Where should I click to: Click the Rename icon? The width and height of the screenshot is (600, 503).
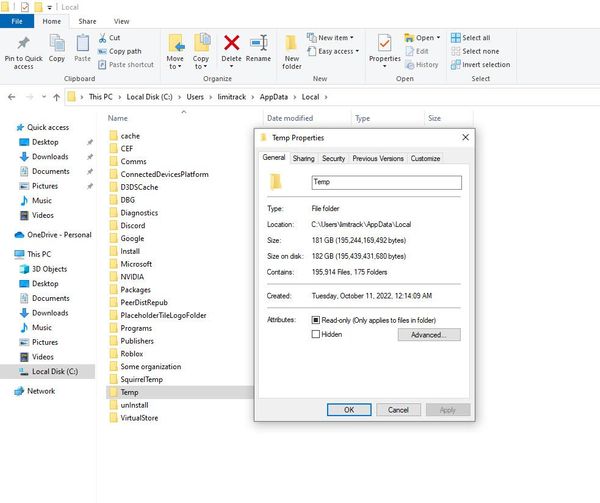click(x=258, y=43)
